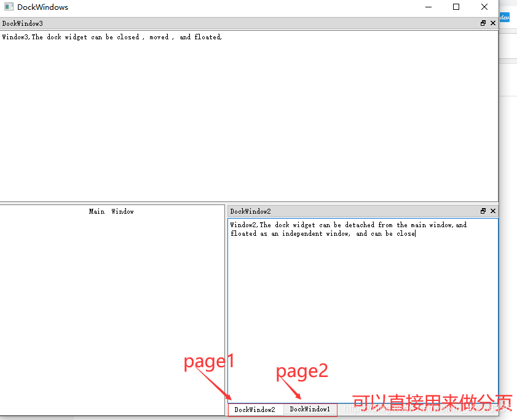The width and height of the screenshot is (517, 420).
Task: Click the 'Window2, The dock widget' text line
Action: click(x=349, y=225)
